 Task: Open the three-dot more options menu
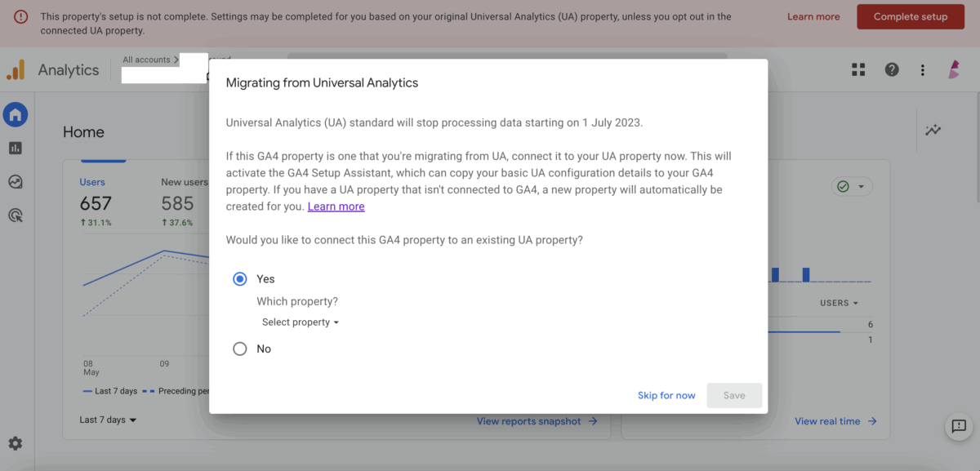[x=922, y=69]
